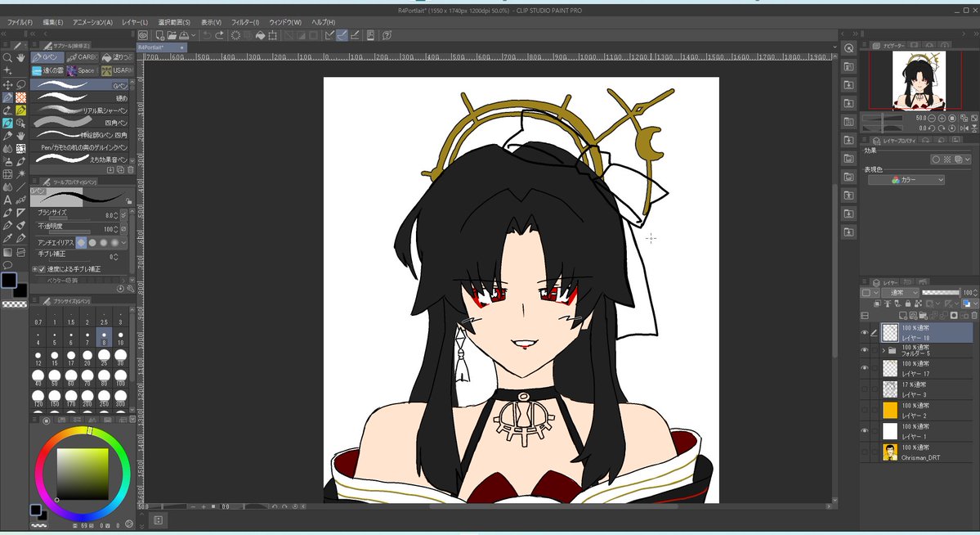This screenshot has height=535, width=980.
Task: Delete sub tool trash icon
Action: tap(131, 169)
